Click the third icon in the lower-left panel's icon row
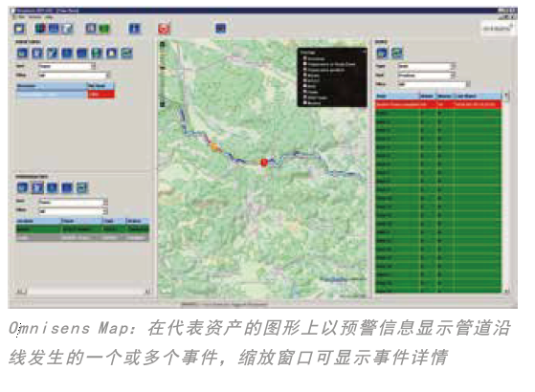 pos(53,187)
